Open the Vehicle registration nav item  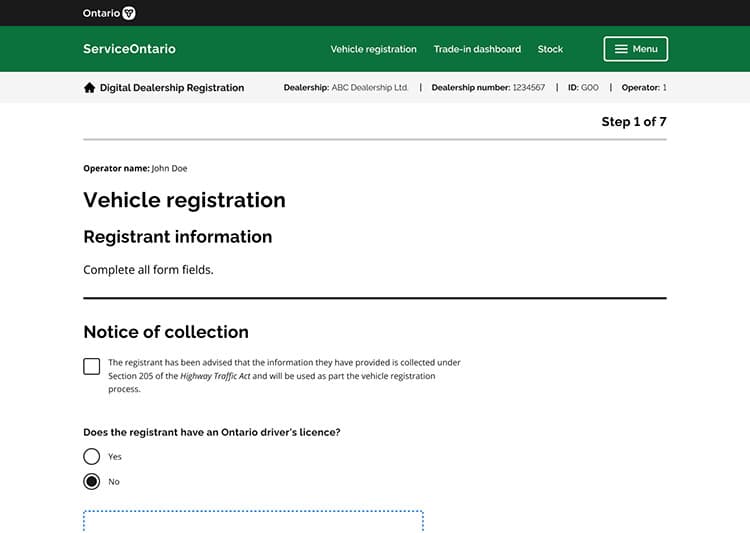click(373, 49)
